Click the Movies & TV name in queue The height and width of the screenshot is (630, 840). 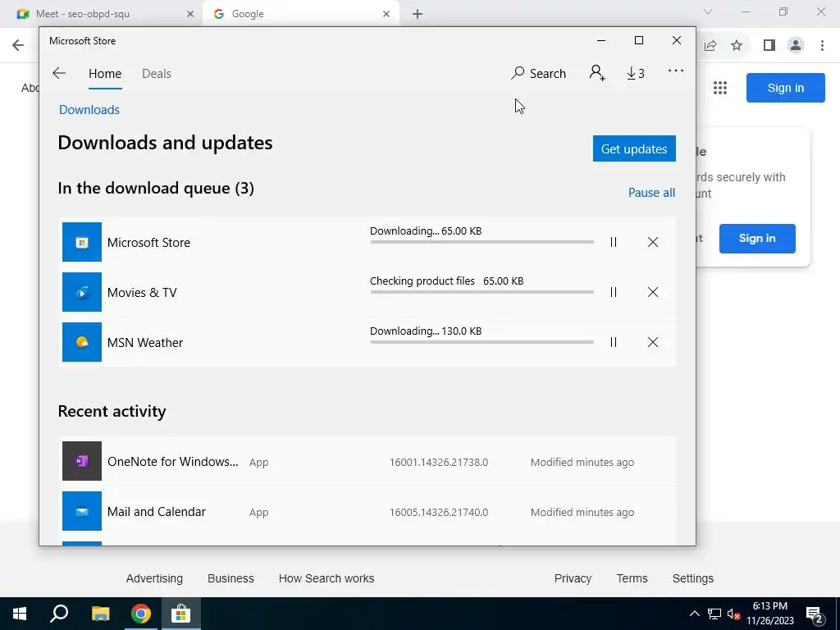142,293
